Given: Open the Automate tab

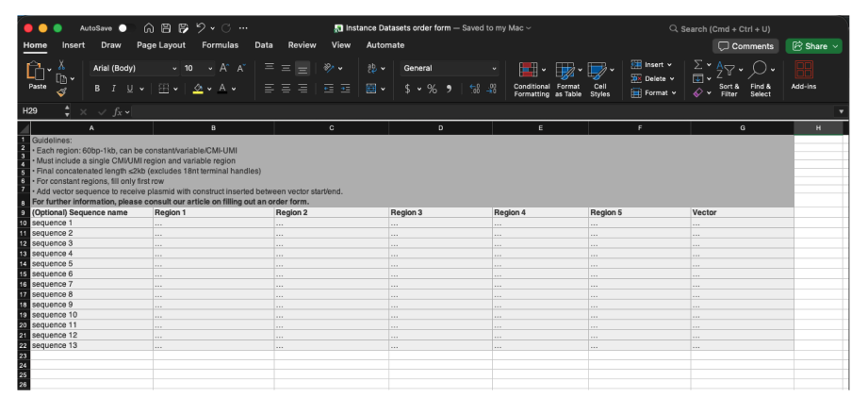Looking at the screenshot, I should tap(385, 45).
